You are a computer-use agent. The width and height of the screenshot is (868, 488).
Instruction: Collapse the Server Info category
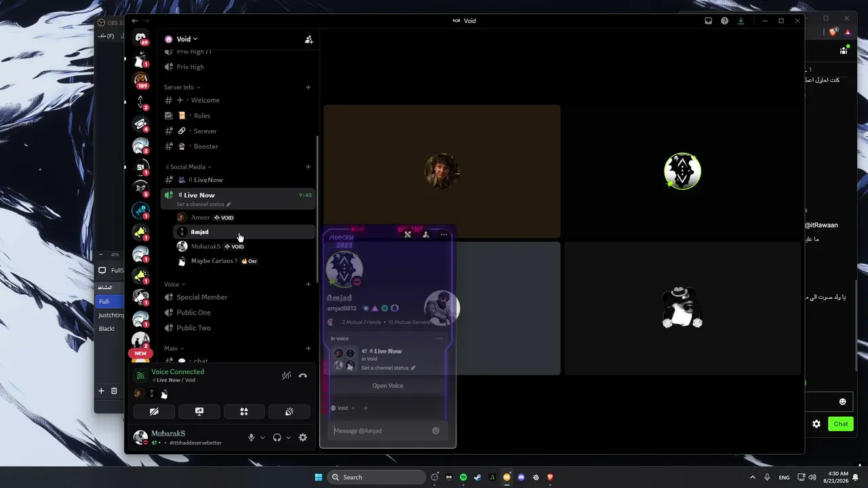[182, 87]
